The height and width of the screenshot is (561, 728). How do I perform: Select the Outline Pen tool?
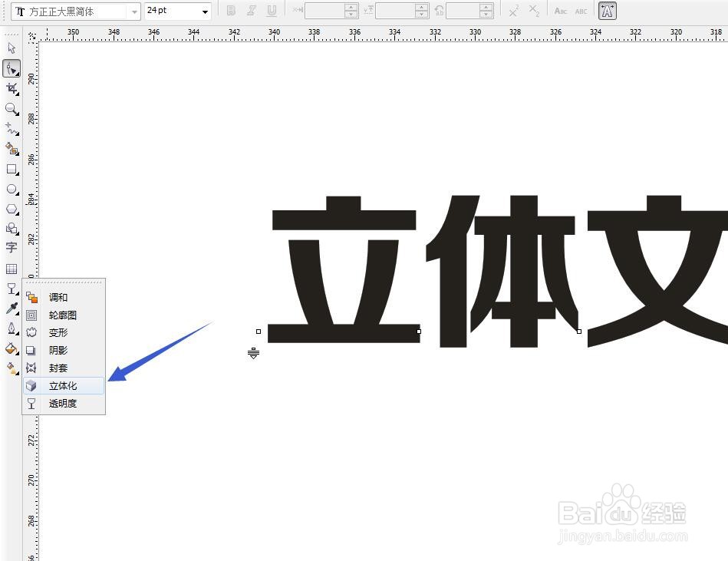[x=12, y=328]
